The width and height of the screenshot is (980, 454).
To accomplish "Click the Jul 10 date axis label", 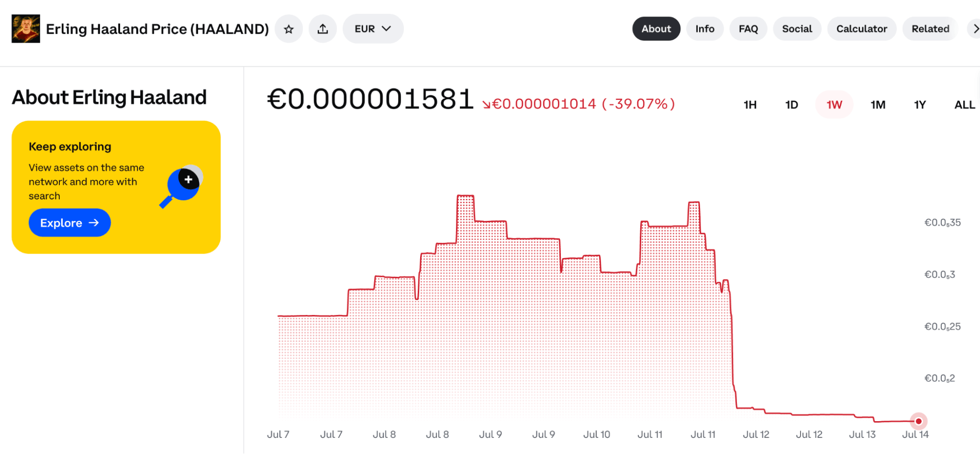I will pos(597,434).
